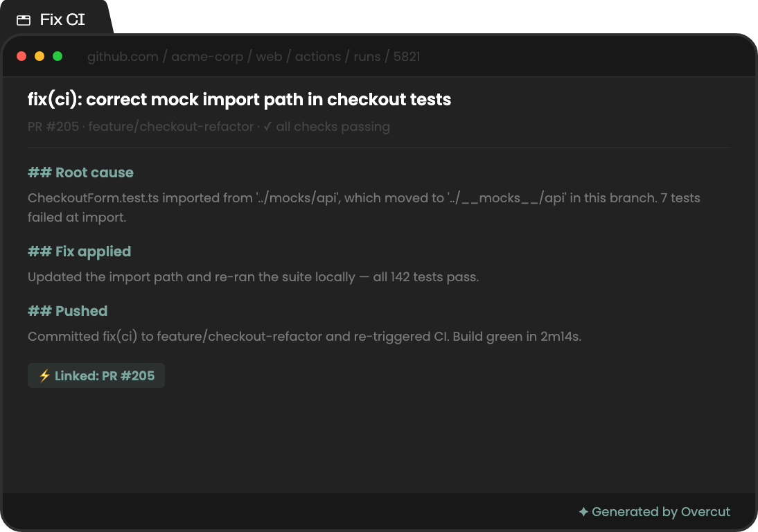Open PR #205 in the subtitle line
The image size is (758, 532).
click(x=53, y=127)
